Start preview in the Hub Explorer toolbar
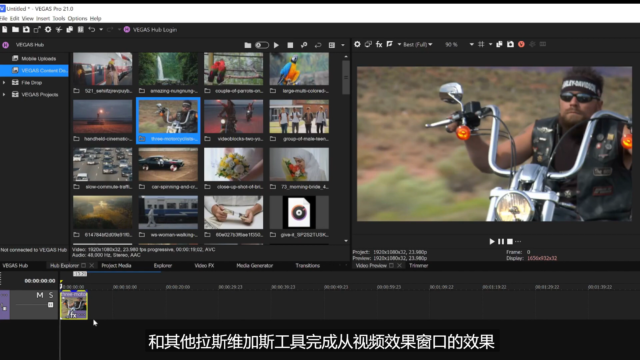Screen dimensions: 640x360 [276, 45]
